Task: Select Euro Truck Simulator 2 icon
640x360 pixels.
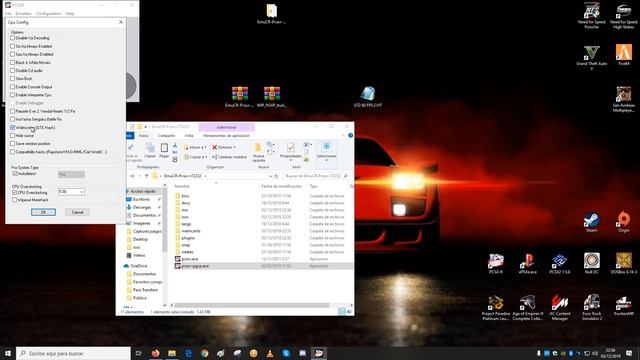Action: (591, 307)
